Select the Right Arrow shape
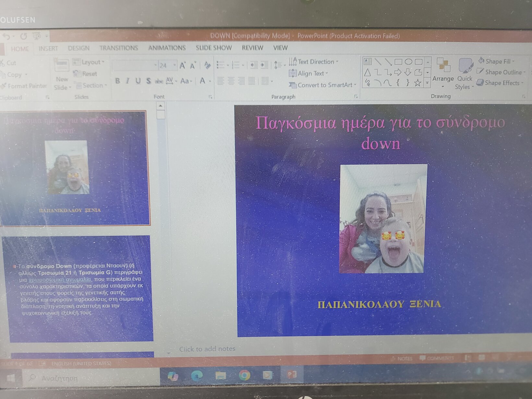532x399 pixels. tap(398, 72)
